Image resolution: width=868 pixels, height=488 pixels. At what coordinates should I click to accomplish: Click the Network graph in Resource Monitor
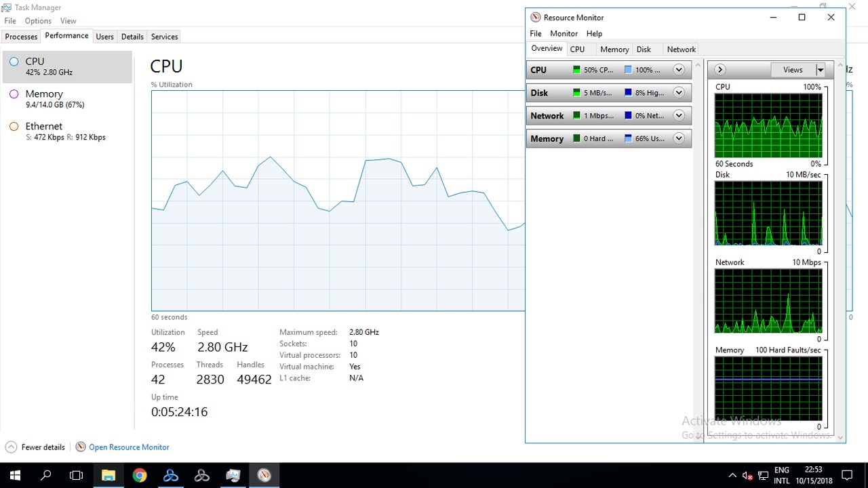(x=768, y=301)
